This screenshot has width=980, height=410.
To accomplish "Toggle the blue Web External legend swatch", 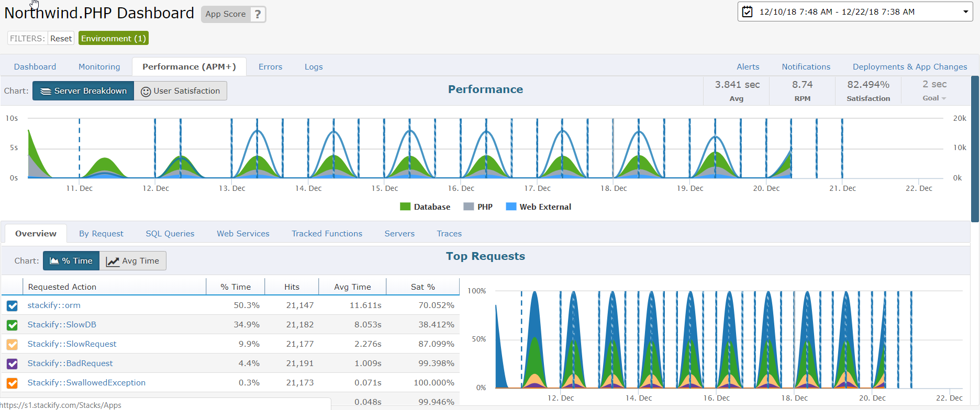I will click(511, 207).
